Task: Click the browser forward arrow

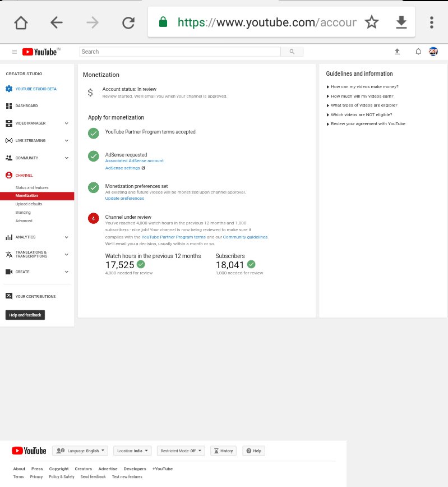Action: pyautogui.click(x=92, y=22)
